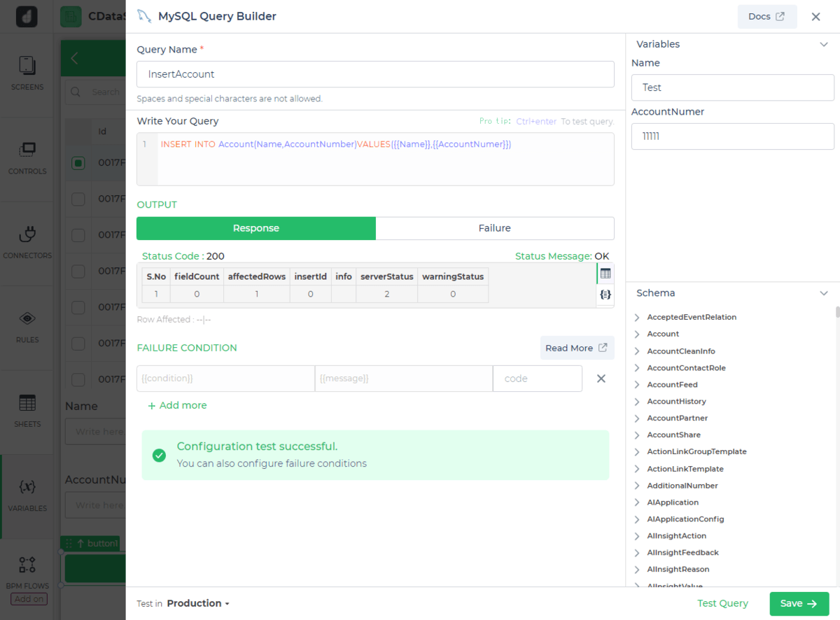Switch to the Failure output tab
This screenshot has width=840, height=620.
[x=494, y=228]
